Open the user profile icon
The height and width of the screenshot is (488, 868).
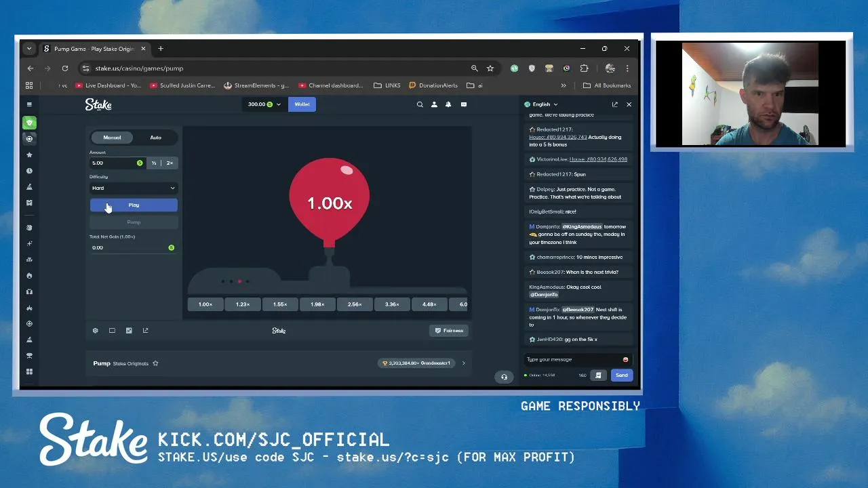click(434, 104)
